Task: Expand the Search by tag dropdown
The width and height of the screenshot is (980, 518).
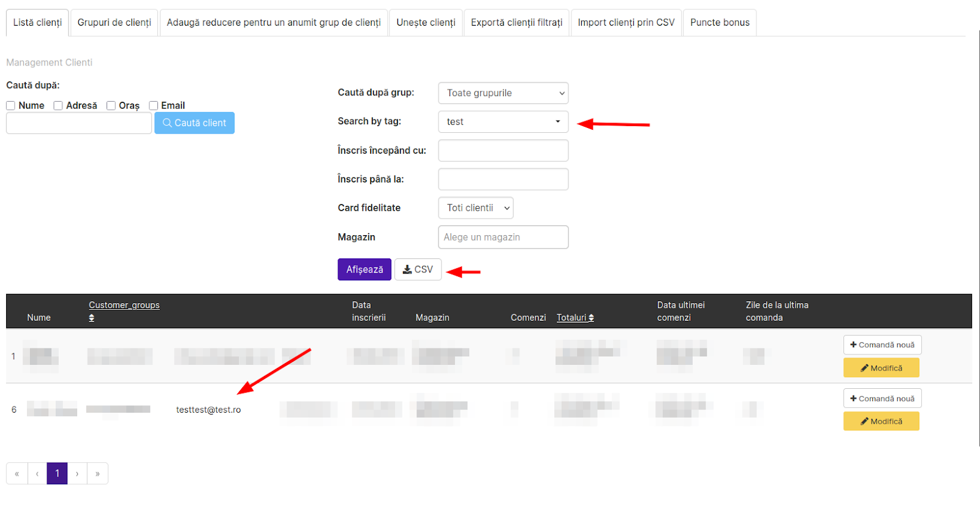Action: (x=503, y=122)
